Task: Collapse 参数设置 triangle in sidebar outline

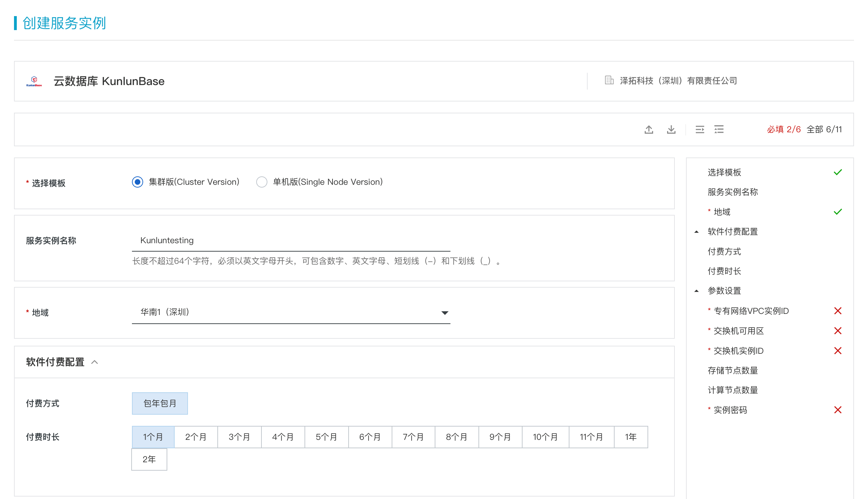Action: [696, 291]
